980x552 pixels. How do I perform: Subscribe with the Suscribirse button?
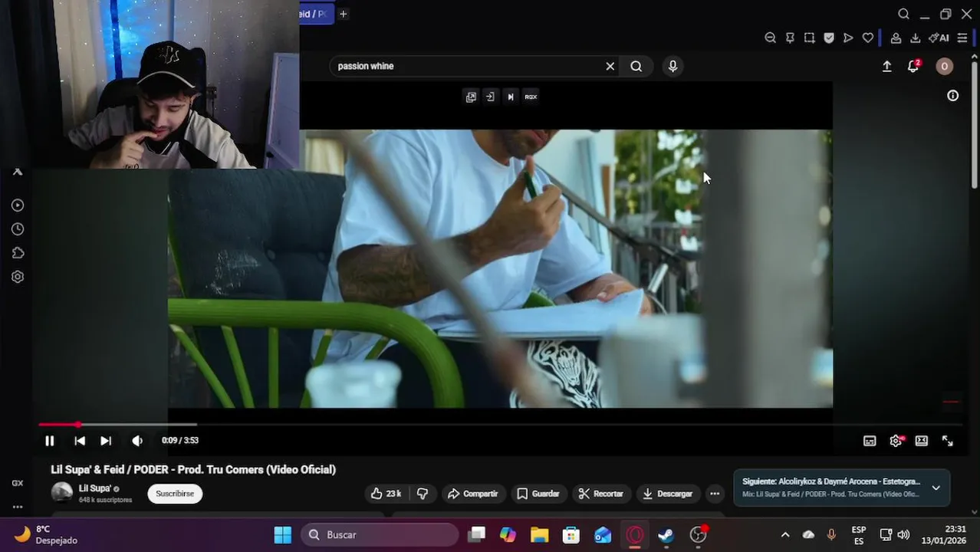tap(175, 494)
